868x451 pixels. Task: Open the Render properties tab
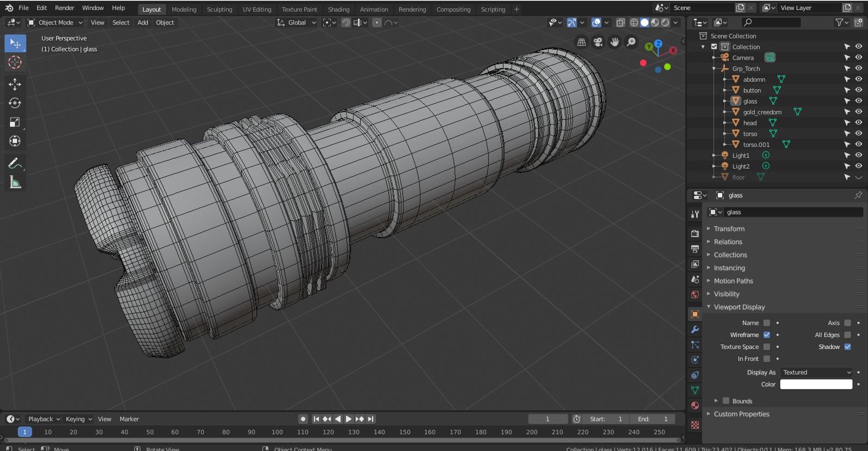pos(695,233)
